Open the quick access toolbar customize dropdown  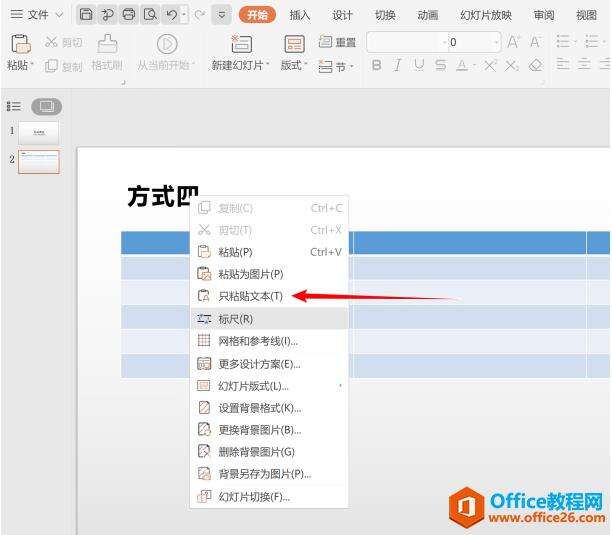click(x=221, y=15)
